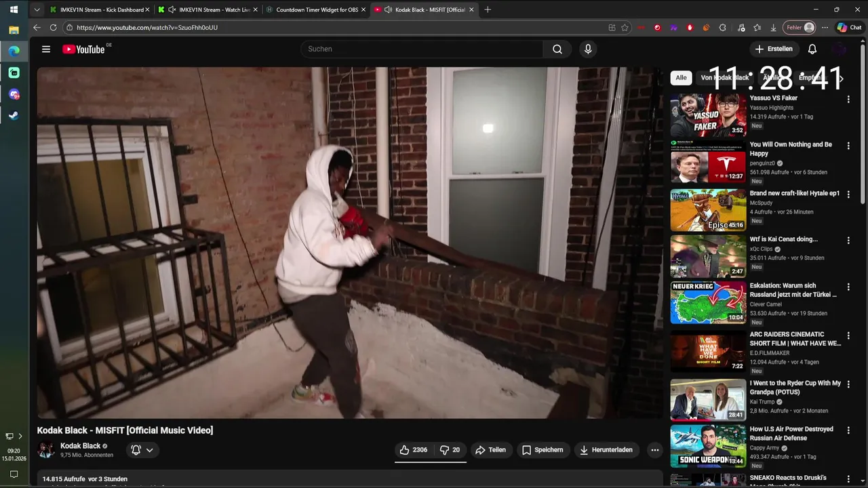
Task: Open Hytale ep1 video thumbnail
Action: click(x=708, y=210)
